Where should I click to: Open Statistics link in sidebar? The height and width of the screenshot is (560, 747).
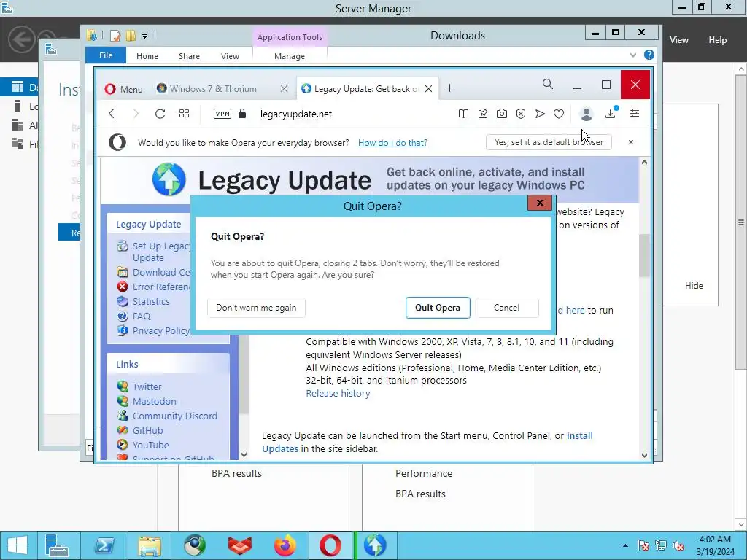coord(150,301)
